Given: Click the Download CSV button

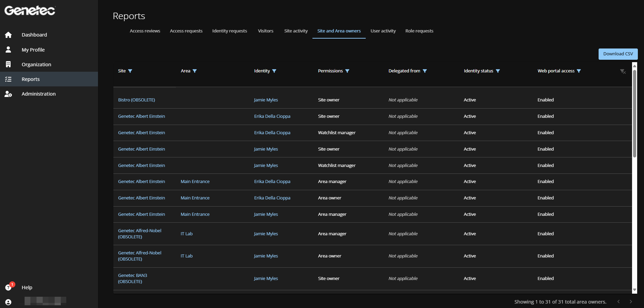Looking at the screenshot, I should 618,54.
